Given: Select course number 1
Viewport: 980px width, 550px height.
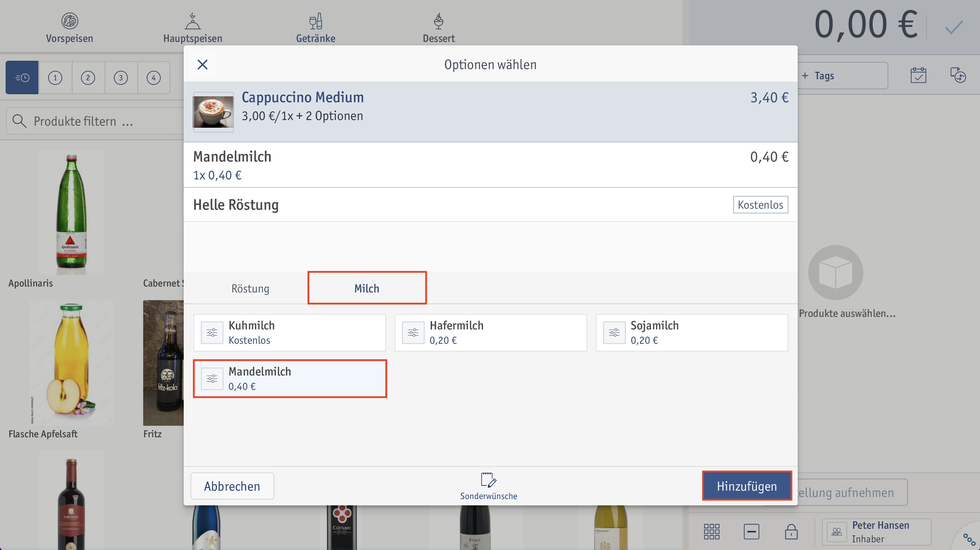Looking at the screenshot, I should point(55,77).
